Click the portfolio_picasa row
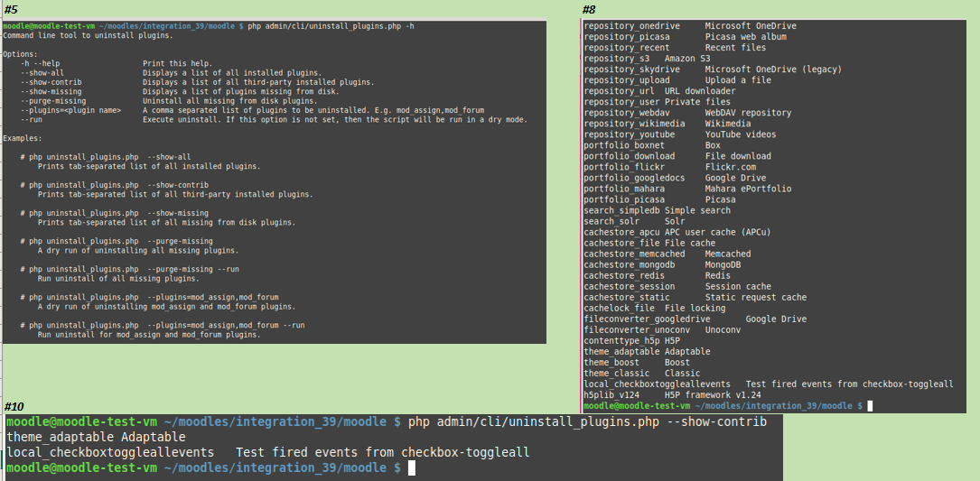 (659, 200)
